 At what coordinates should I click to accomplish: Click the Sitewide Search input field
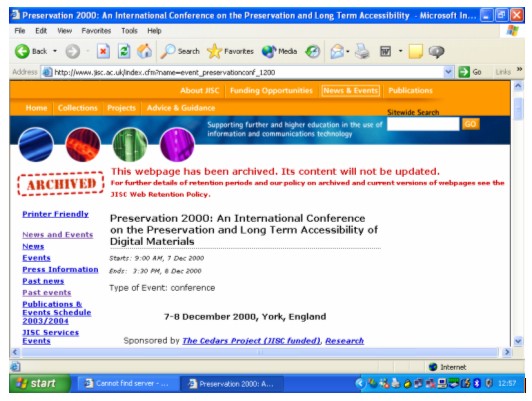[x=423, y=124]
